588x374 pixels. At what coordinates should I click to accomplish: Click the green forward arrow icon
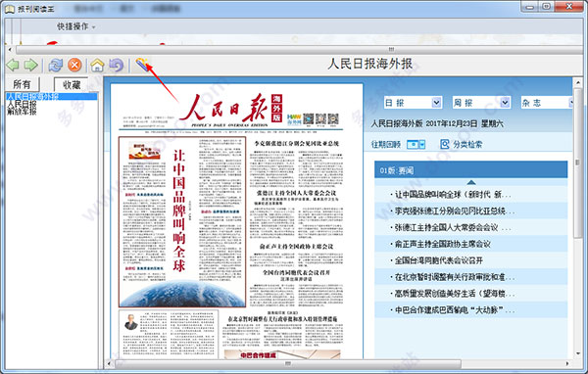coord(31,66)
